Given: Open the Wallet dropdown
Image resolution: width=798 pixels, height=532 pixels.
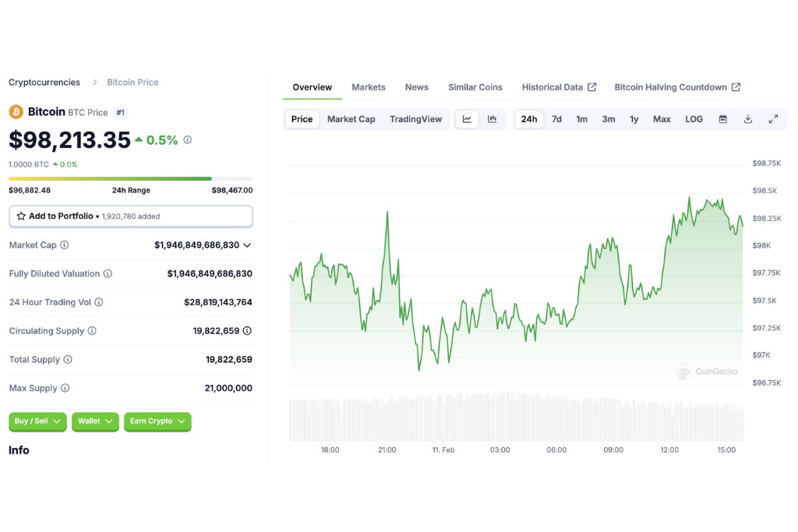Looking at the screenshot, I should [x=95, y=421].
